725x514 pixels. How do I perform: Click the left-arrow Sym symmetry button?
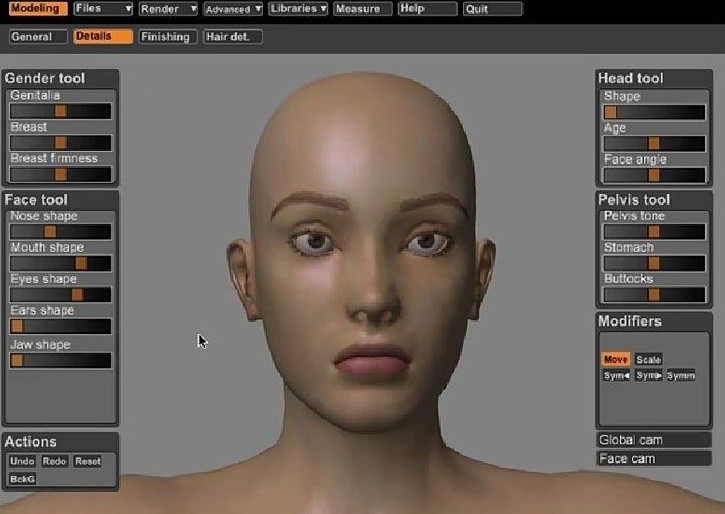pos(615,375)
